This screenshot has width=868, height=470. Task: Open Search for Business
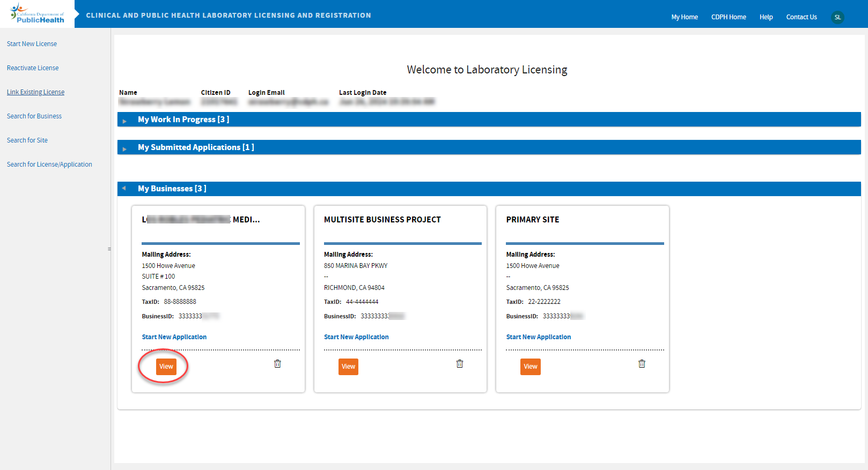pyautogui.click(x=34, y=116)
